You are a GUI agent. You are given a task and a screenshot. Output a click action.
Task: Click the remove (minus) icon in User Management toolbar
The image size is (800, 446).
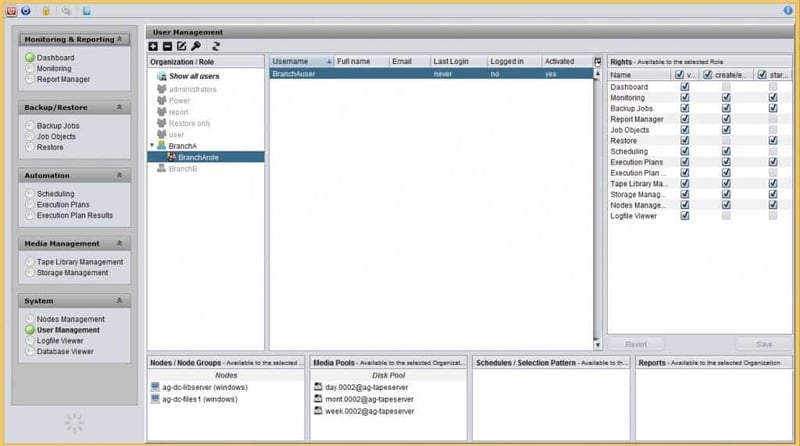[167, 46]
